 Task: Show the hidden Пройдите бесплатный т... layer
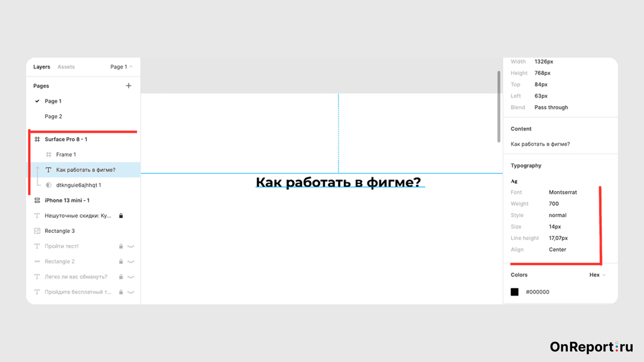click(x=131, y=292)
